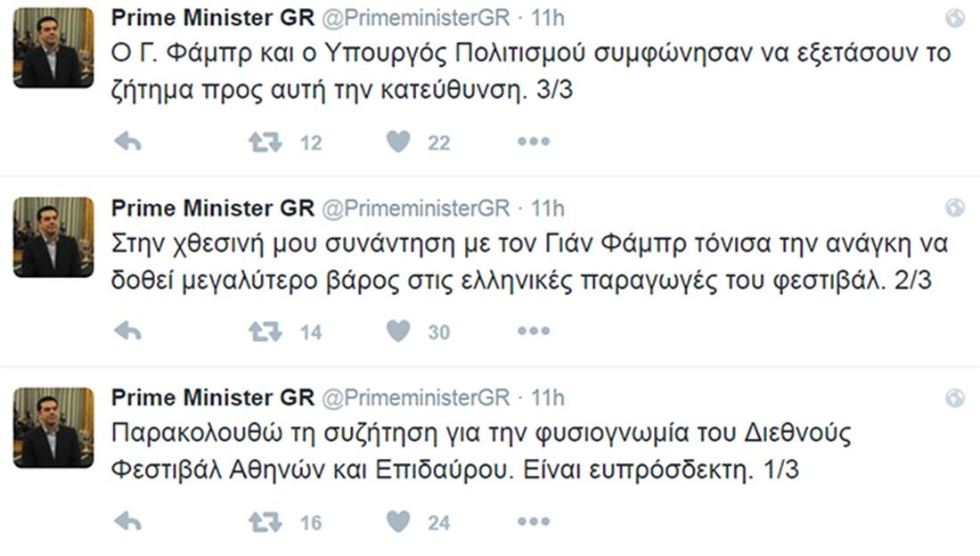Screen dimensions: 980x556
Task: Click the profile avatar of the 1/3 tweet
Action: 53,428
